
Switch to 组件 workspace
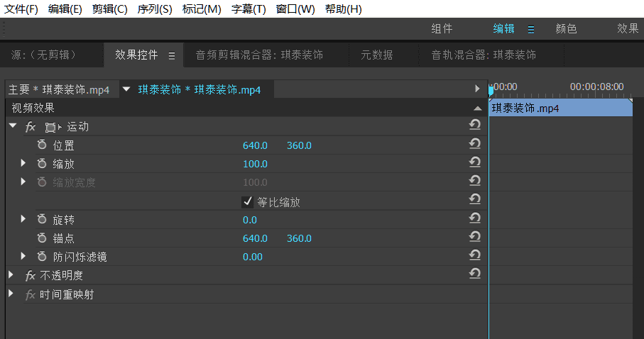442,29
